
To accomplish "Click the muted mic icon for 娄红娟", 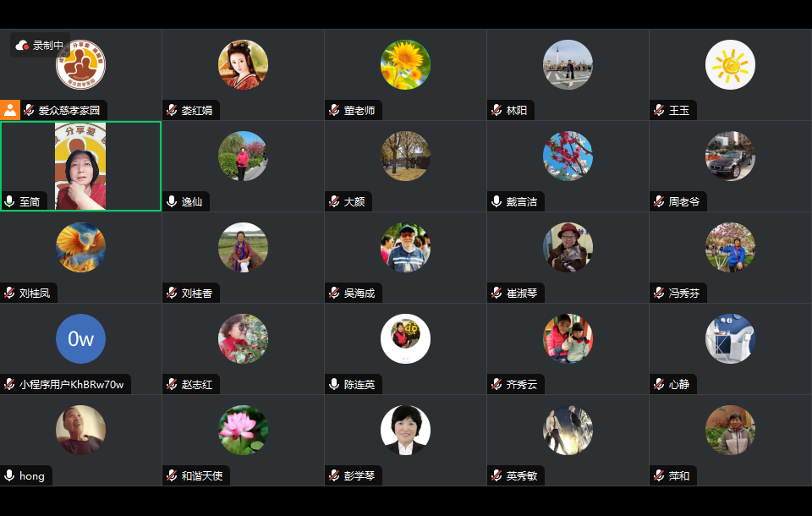I will pyautogui.click(x=172, y=110).
